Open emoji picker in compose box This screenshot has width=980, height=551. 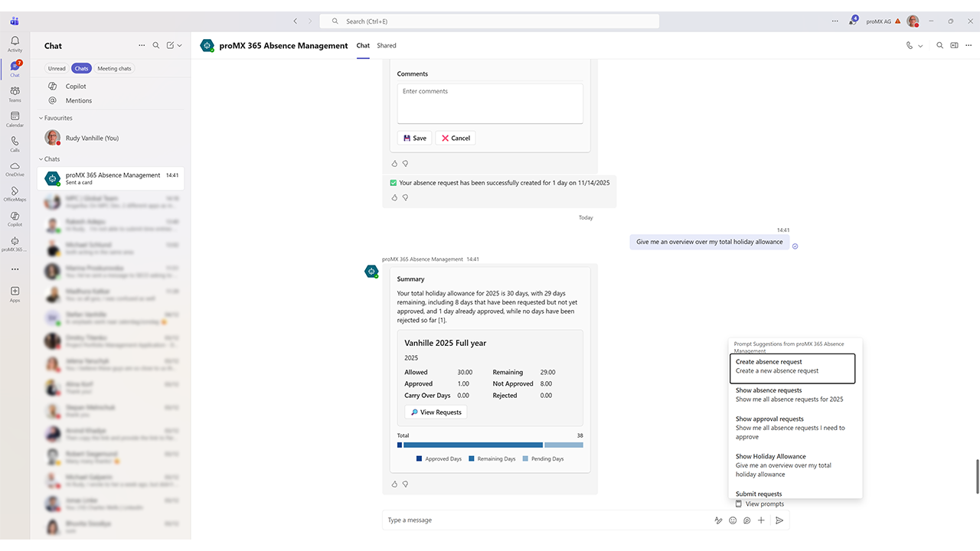(x=733, y=520)
